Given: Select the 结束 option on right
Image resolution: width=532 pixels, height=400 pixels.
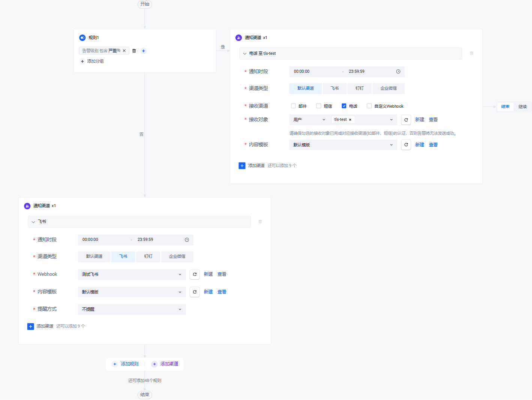Looking at the screenshot, I should click(x=505, y=107).
